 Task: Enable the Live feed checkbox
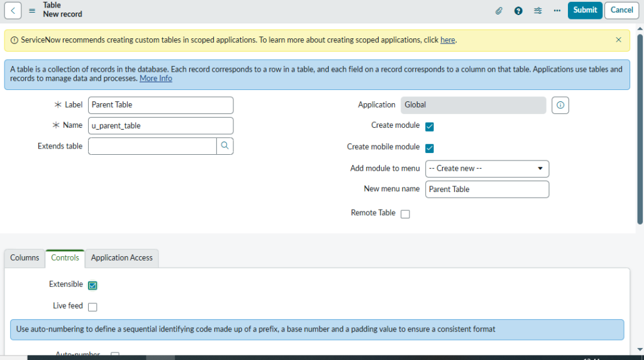coord(92,307)
